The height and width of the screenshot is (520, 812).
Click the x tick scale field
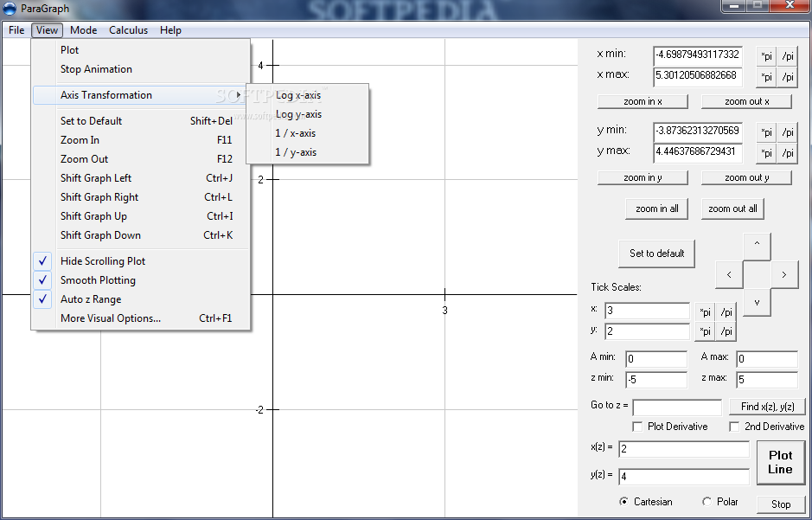[x=647, y=311]
